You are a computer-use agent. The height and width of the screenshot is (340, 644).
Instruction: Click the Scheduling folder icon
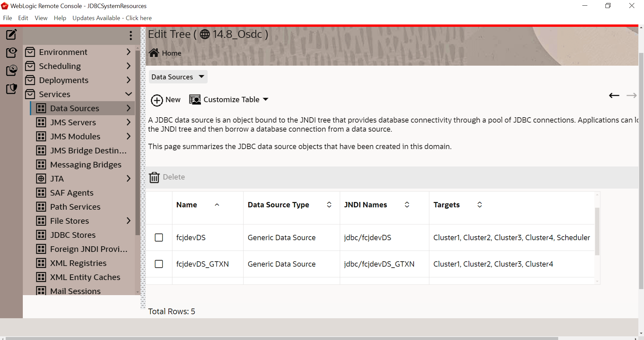coord(30,66)
